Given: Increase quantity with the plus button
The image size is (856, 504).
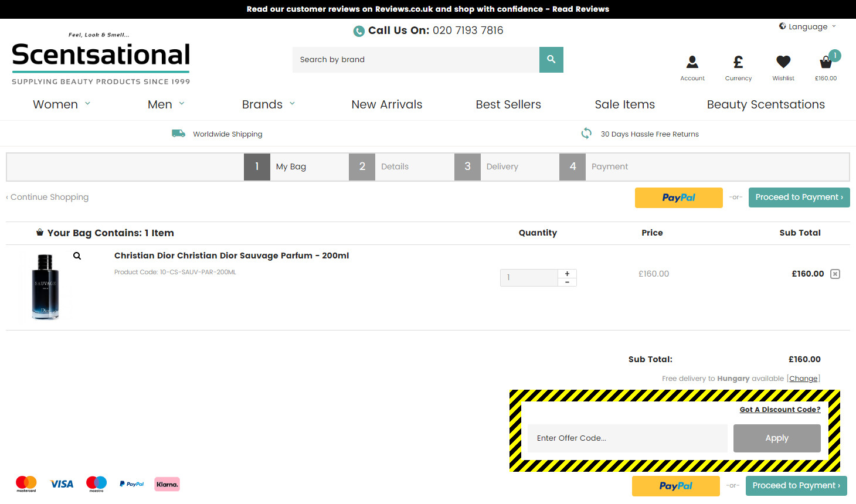Looking at the screenshot, I should [567, 274].
